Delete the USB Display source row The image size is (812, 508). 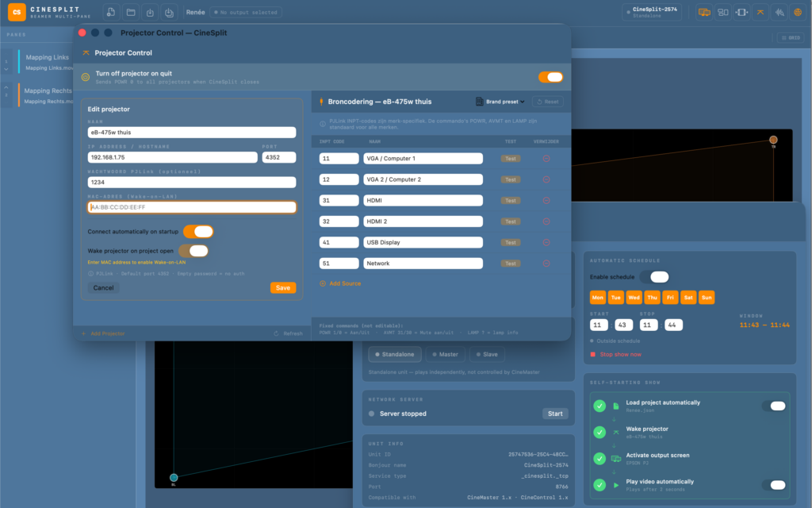(546, 242)
